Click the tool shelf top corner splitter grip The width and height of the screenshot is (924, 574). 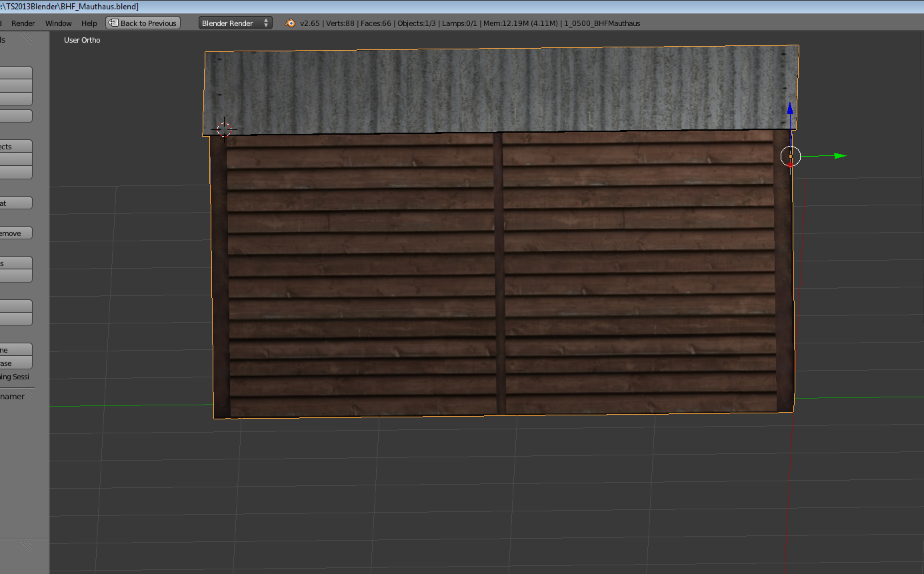pyautogui.click(x=27, y=39)
